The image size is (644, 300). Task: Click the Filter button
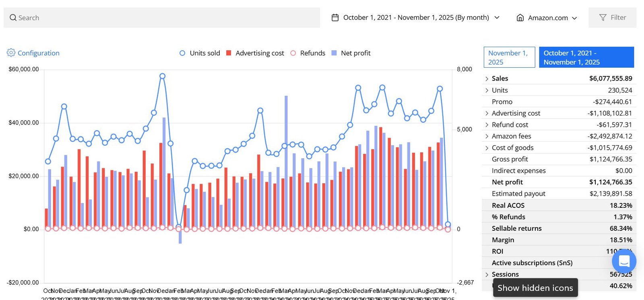tap(612, 18)
